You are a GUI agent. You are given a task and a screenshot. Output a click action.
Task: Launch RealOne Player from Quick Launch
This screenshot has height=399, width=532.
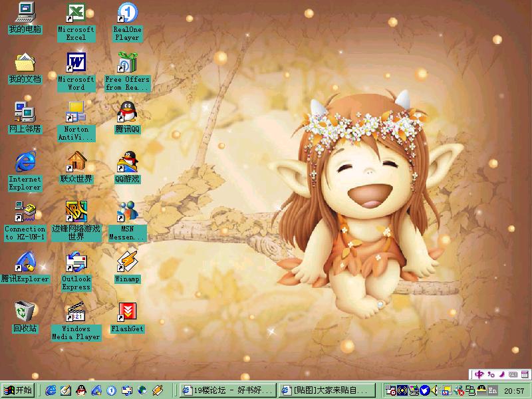pos(111,390)
